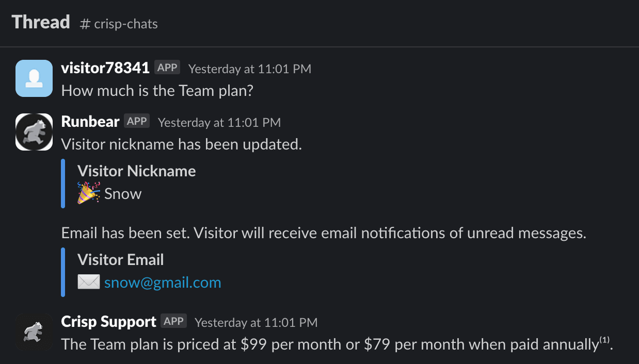Click the visitor78341 profile avatar
The image size is (639, 364).
pyautogui.click(x=34, y=78)
